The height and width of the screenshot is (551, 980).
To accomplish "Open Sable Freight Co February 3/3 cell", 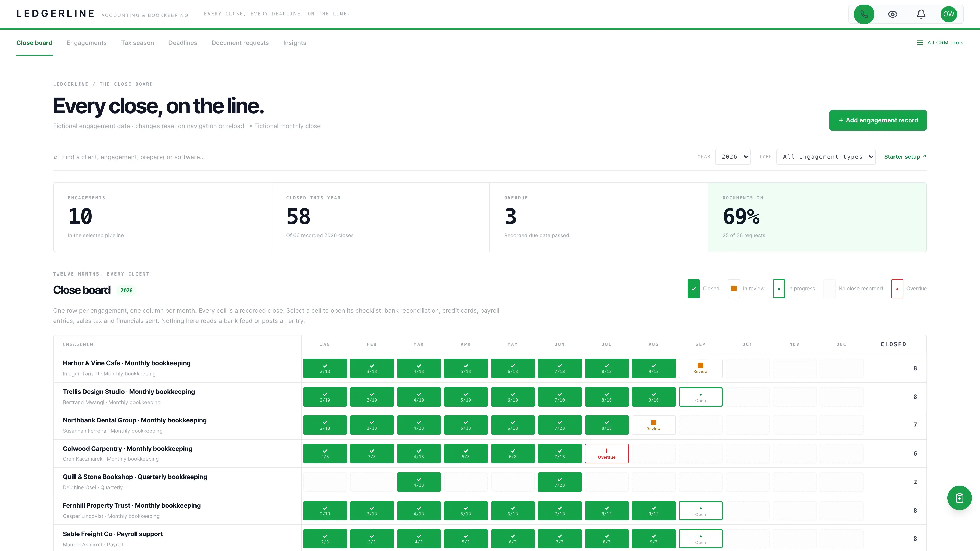I will [x=372, y=539].
